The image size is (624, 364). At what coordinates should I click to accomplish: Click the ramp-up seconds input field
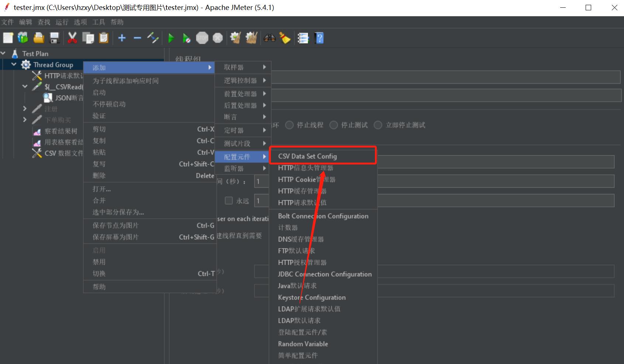(434, 181)
